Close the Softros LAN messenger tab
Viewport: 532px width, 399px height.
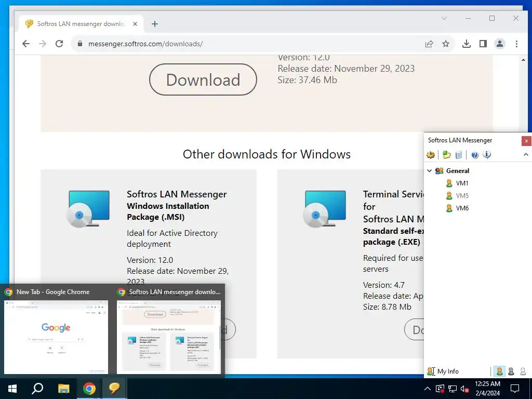tap(135, 24)
